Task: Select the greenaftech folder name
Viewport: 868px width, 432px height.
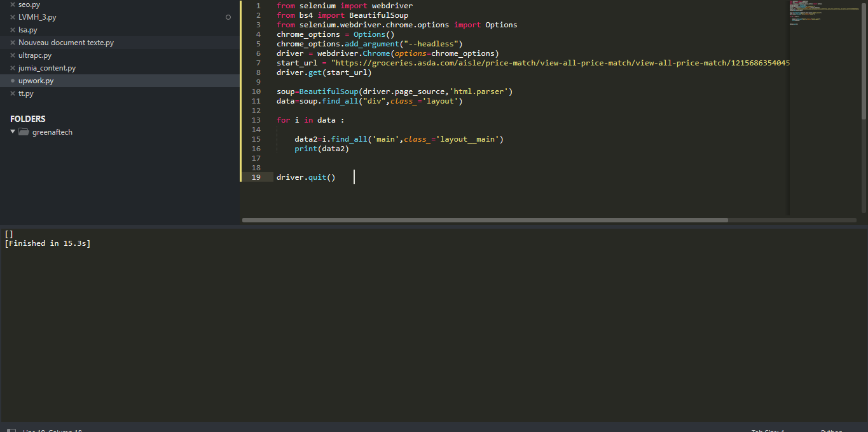Action: tap(52, 132)
